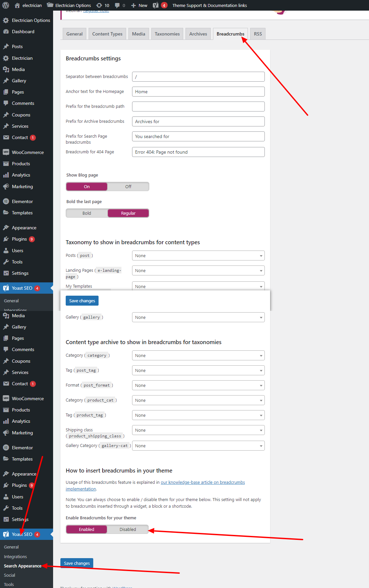
Task: Open the My Templates taxonomy dropdown
Action: point(198,286)
